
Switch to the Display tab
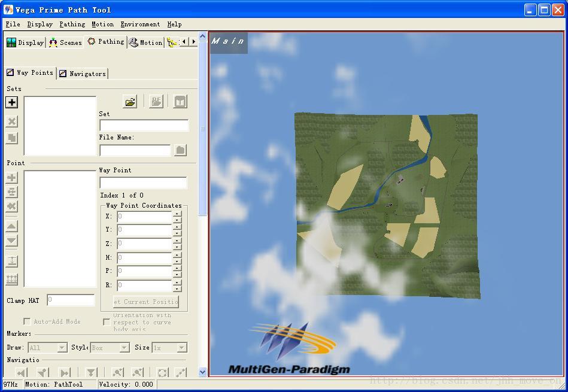[25, 42]
